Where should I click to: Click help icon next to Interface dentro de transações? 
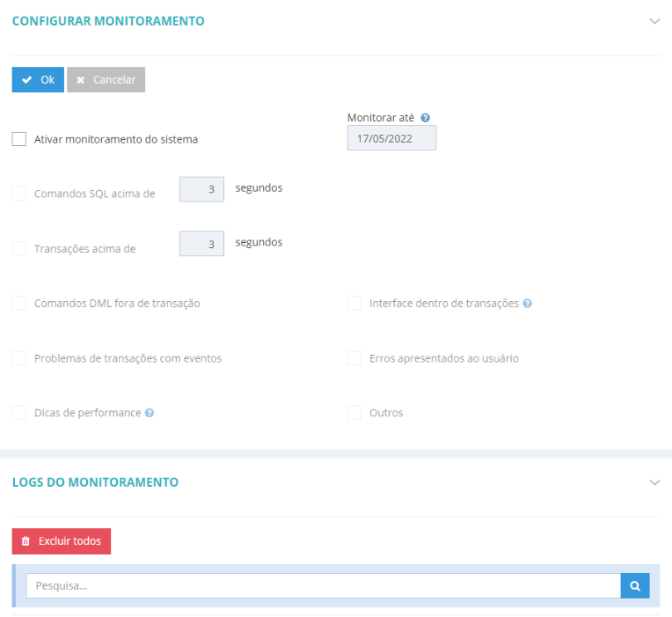(x=527, y=304)
